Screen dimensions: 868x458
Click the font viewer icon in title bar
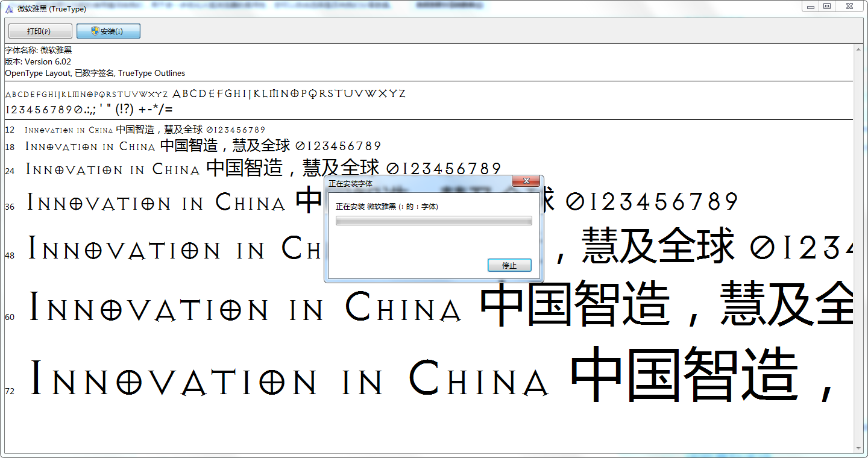point(8,8)
